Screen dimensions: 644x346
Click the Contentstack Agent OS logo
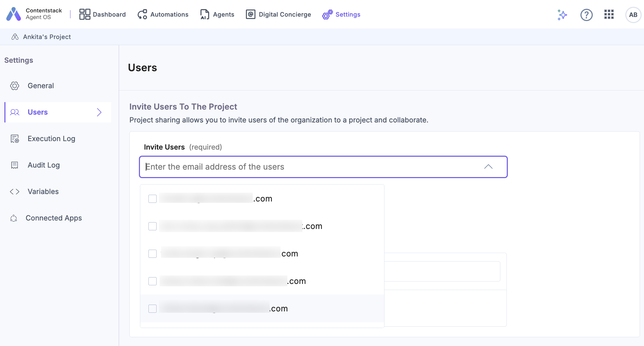tap(14, 14)
